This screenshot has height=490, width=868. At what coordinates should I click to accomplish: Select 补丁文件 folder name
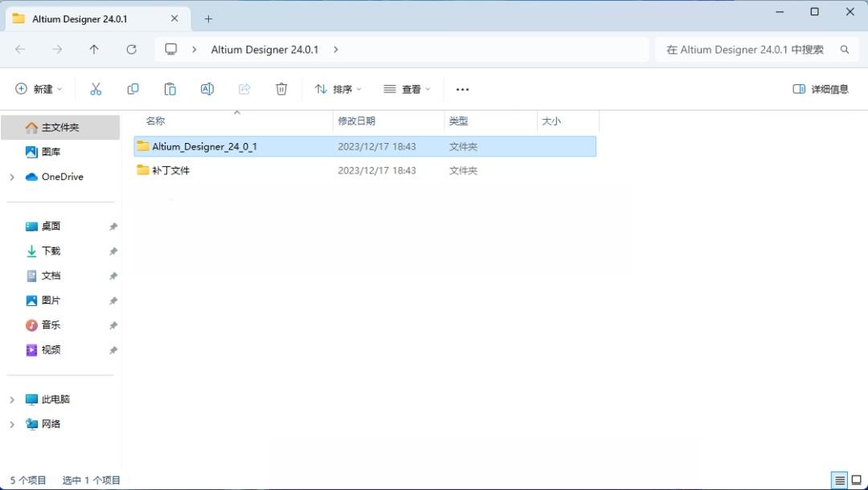[171, 170]
